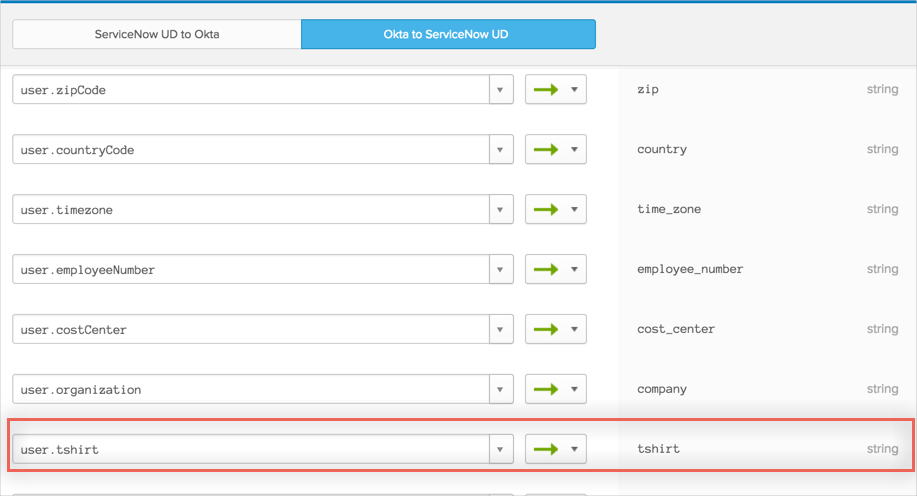Focus the user.tshirt mapping input

(x=250, y=449)
